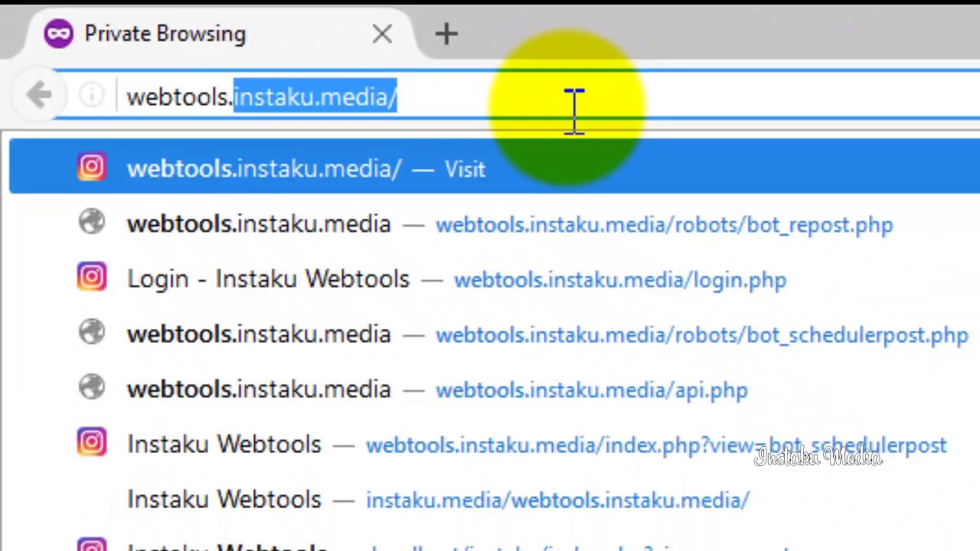
Task: Click globe icon beside api.php entry
Action: (91, 387)
